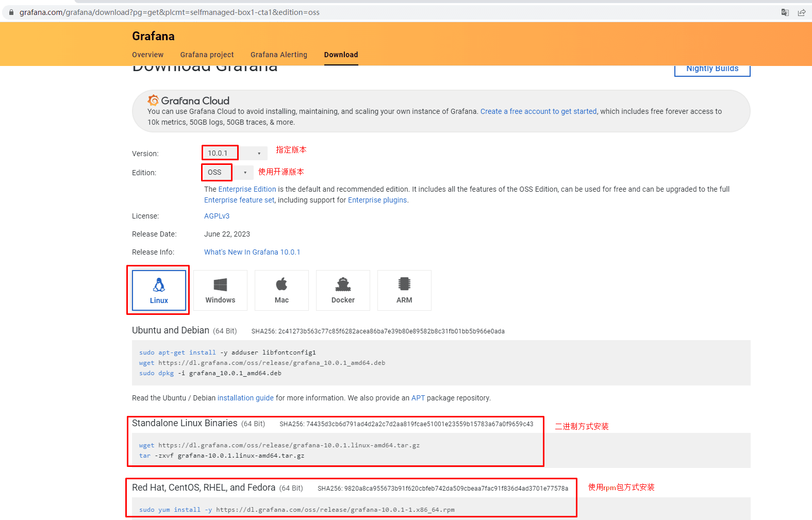Go to Grafana Alerting tab
Screen dimensions: 812x520
tap(279, 55)
